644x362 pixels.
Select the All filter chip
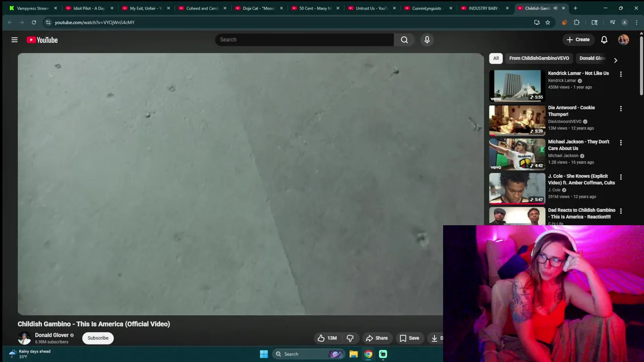pyautogui.click(x=496, y=58)
